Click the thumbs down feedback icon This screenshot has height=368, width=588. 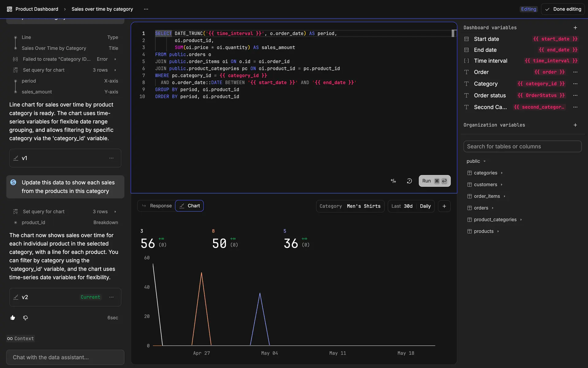(25, 318)
